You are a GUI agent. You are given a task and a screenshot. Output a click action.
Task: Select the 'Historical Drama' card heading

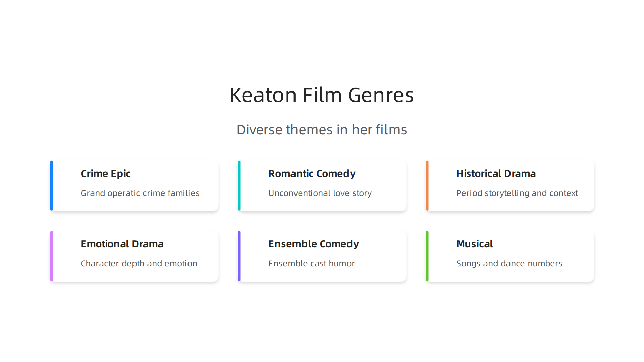496,174
